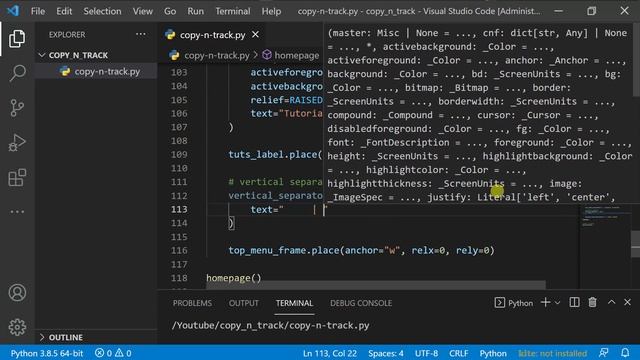
Task: Open the Run menu
Action: 196,11
